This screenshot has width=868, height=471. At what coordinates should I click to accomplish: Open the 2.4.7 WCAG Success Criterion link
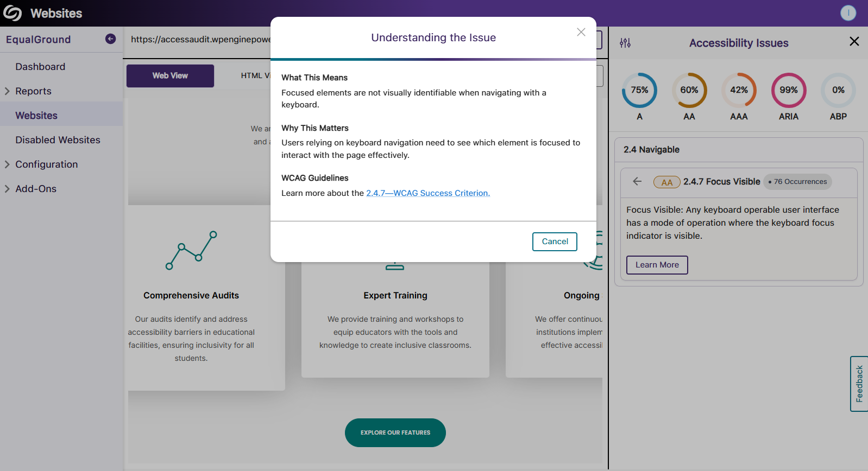coord(427,193)
